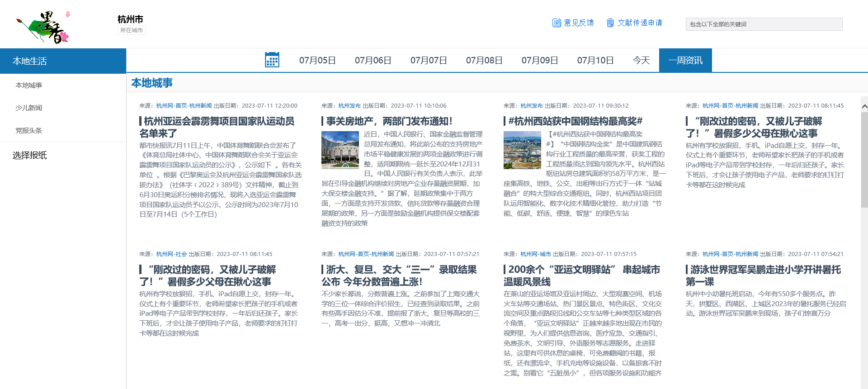
Task: Open the calendar date picker icon
Action: (272, 60)
